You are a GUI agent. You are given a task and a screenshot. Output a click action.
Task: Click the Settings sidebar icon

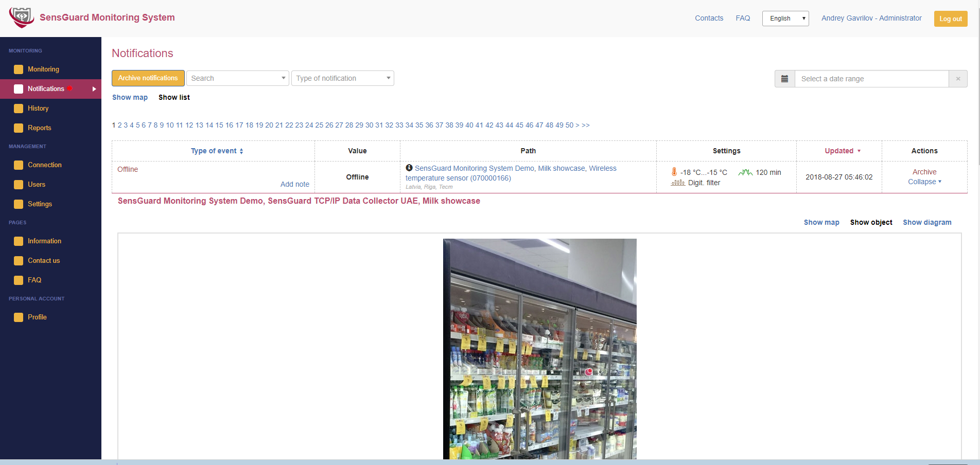19,204
